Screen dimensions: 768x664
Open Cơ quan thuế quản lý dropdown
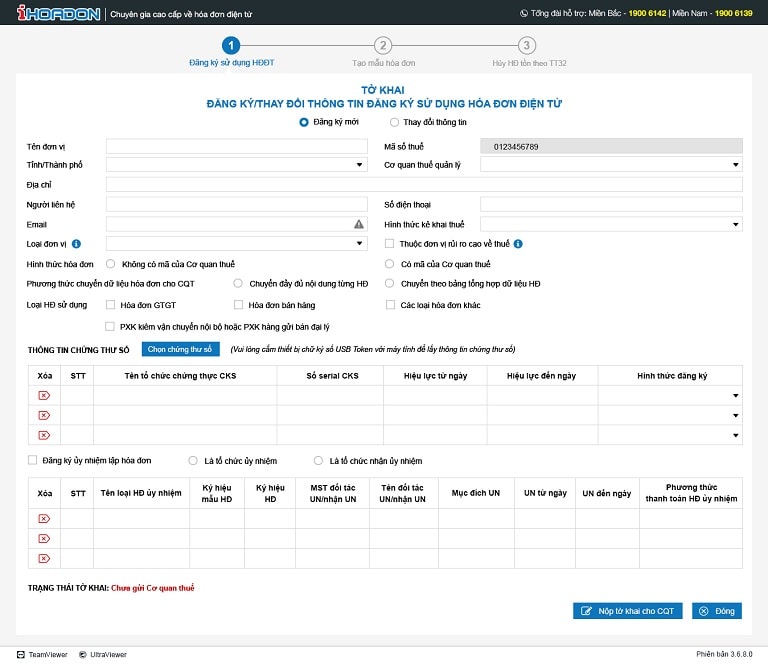tap(611, 165)
